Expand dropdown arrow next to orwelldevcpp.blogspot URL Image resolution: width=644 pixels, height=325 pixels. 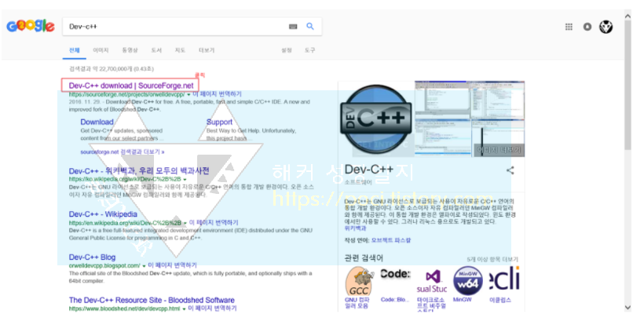tap(144, 266)
